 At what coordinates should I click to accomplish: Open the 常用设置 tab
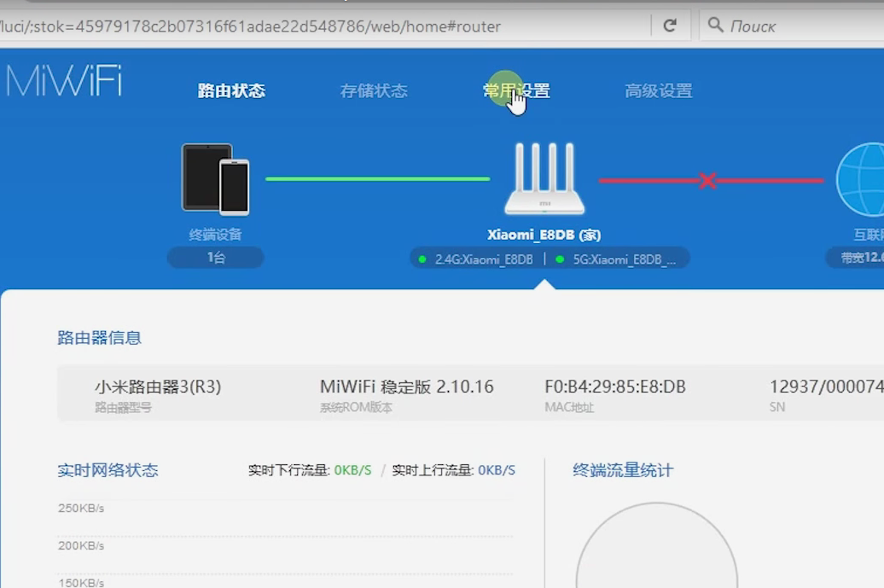[x=516, y=90]
